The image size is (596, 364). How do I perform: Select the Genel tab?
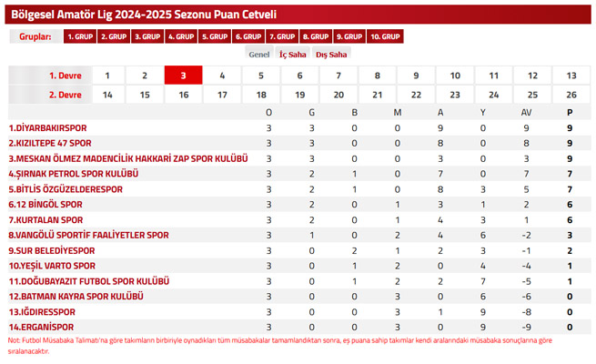coord(258,55)
